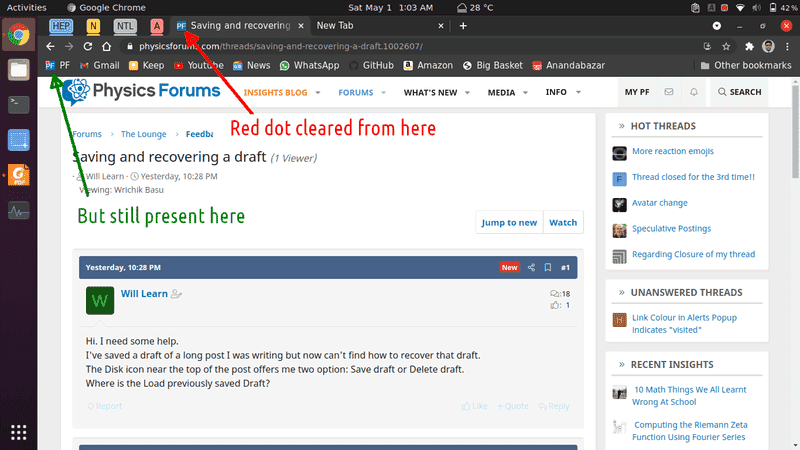Report the first post
The image size is (800, 450).
click(105, 406)
